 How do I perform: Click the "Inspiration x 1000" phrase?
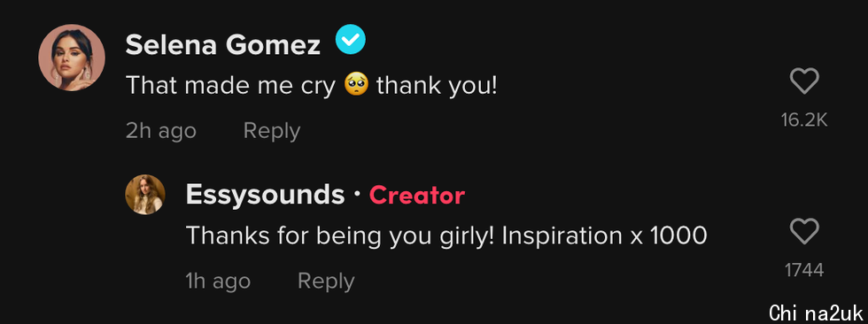pos(604,236)
